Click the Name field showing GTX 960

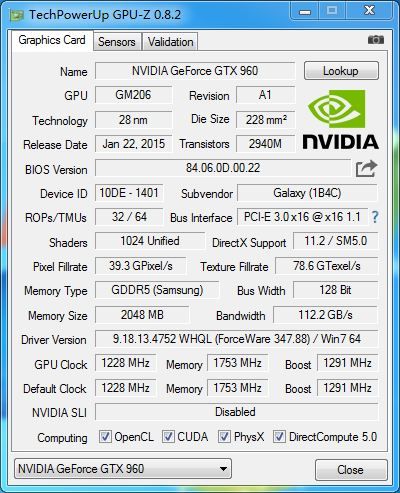tap(195, 71)
